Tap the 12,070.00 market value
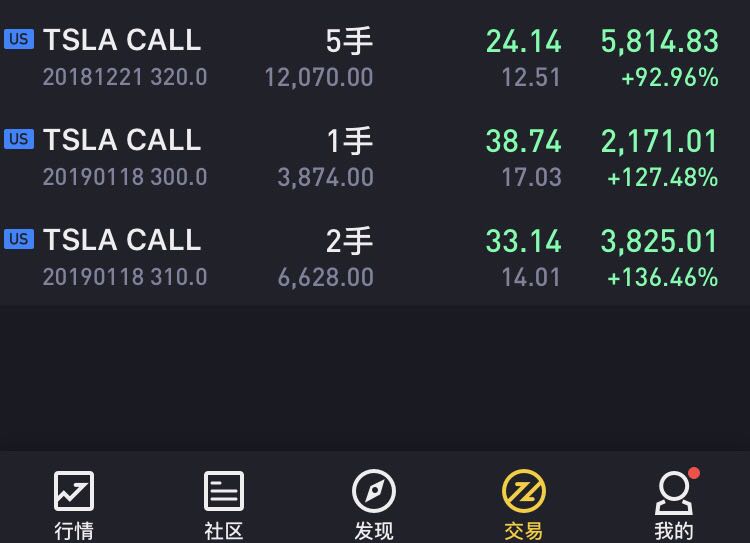The width and height of the screenshot is (750, 543). tap(319, 78)
